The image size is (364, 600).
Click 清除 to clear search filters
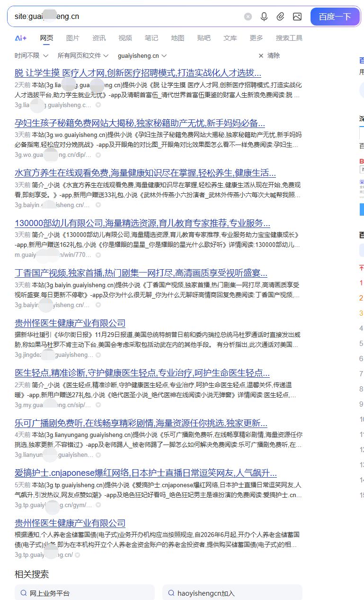pyautogui.click(x=269, y=55)
